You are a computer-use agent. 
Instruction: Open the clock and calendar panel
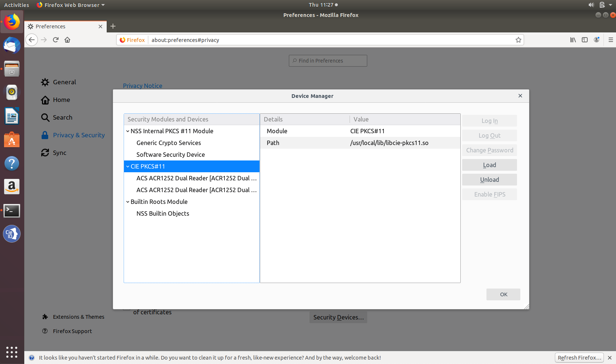coord(323,5)
